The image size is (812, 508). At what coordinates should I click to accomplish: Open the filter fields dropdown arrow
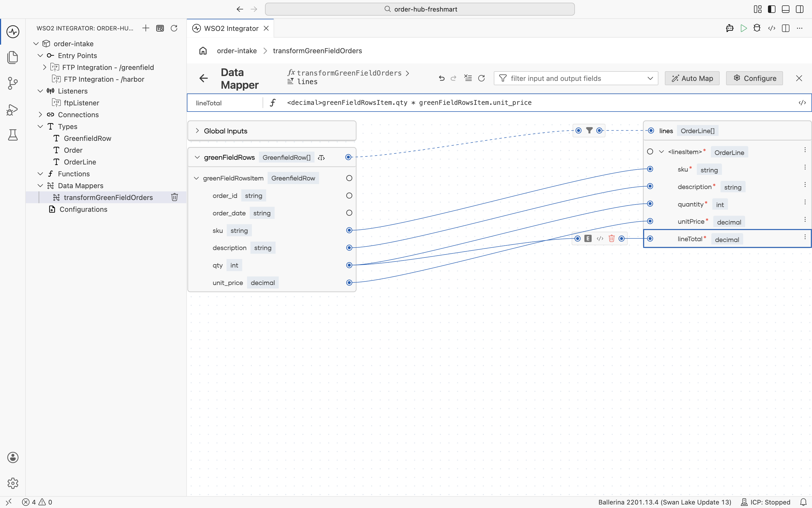[650, 78]
